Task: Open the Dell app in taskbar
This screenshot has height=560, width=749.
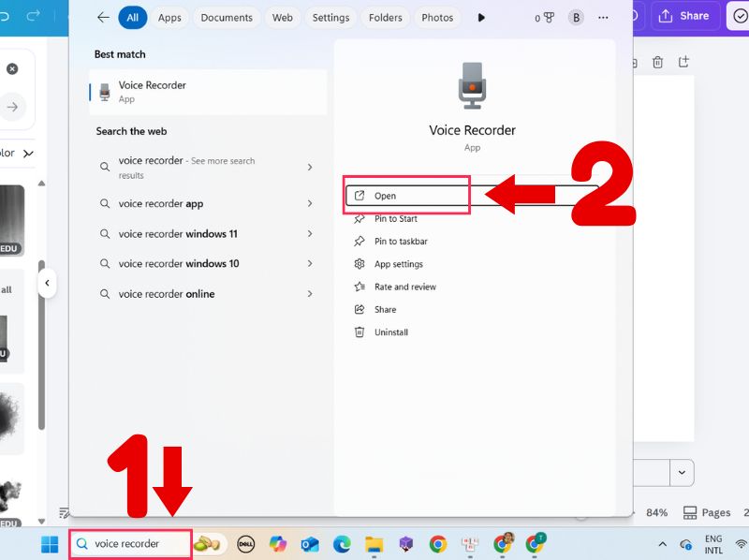Action: click(x=246, y=544)
